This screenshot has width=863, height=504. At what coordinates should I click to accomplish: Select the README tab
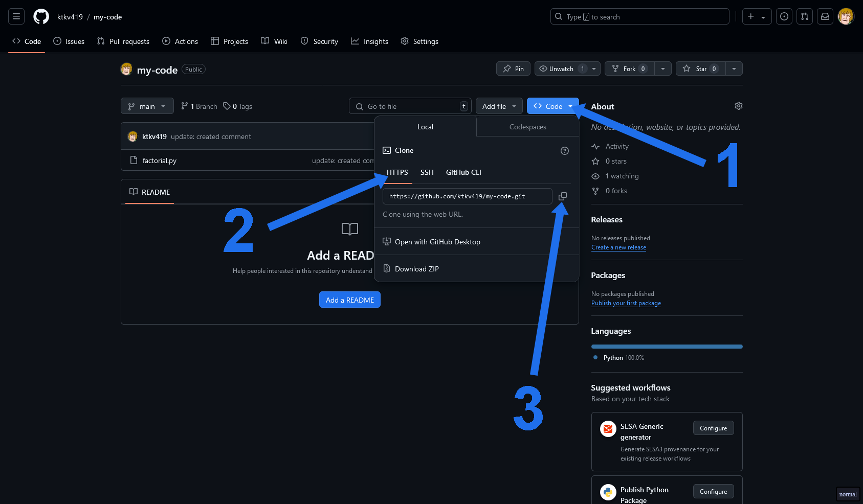150,192
